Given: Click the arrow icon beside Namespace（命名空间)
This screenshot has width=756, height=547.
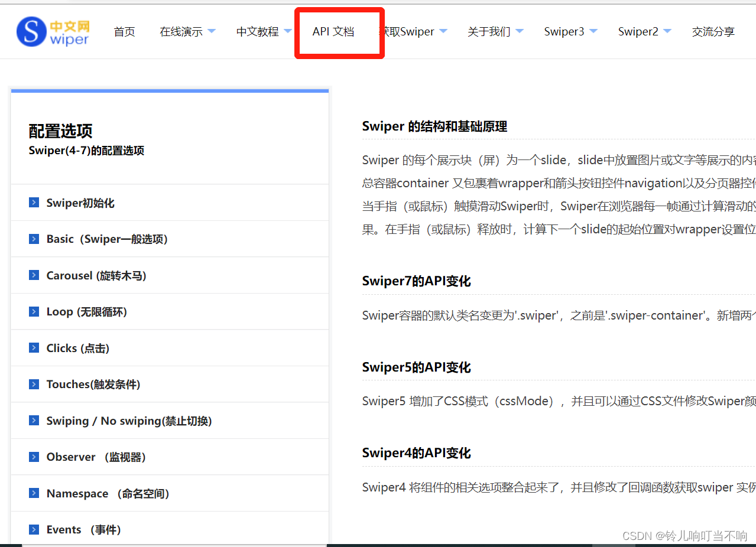Looking at the screenshot, I should [x=34, y=493].
